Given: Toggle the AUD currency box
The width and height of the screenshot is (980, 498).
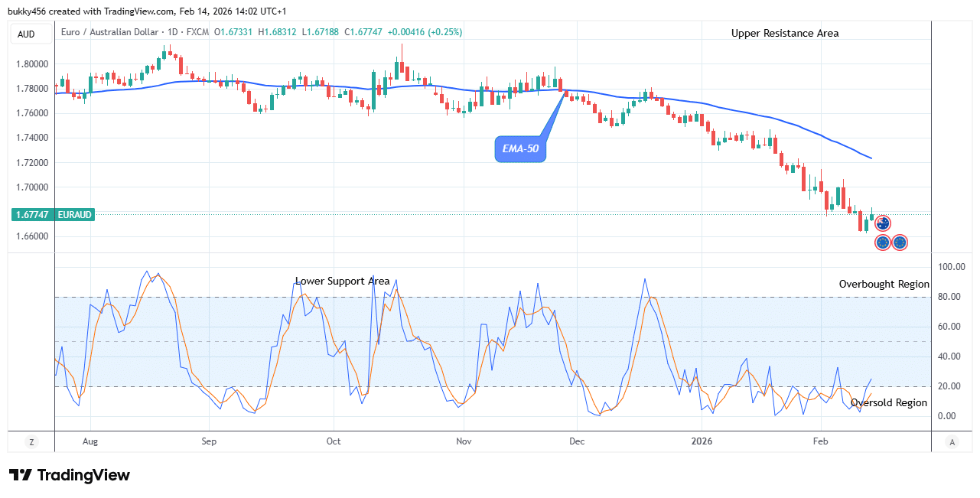Looking at the screenshot, I should coord(31,34).
